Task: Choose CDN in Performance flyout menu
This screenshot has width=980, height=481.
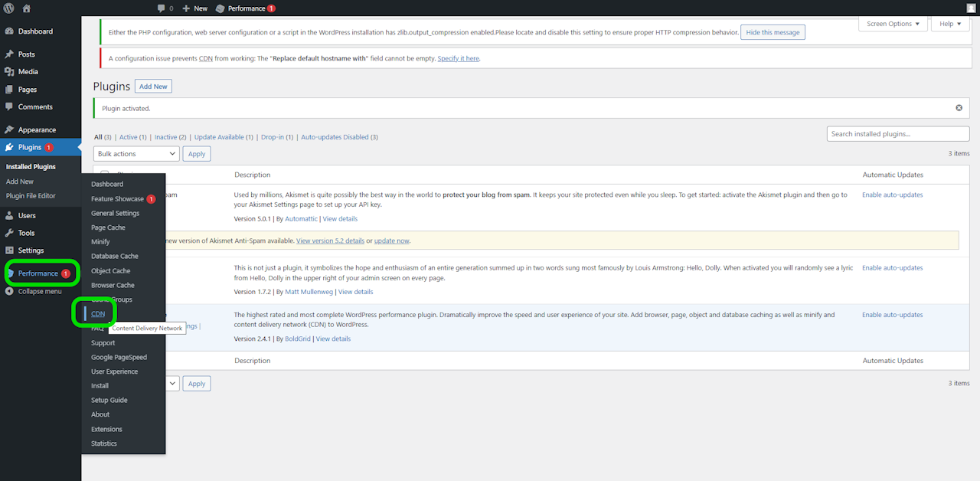Action: tap(98, 314)
